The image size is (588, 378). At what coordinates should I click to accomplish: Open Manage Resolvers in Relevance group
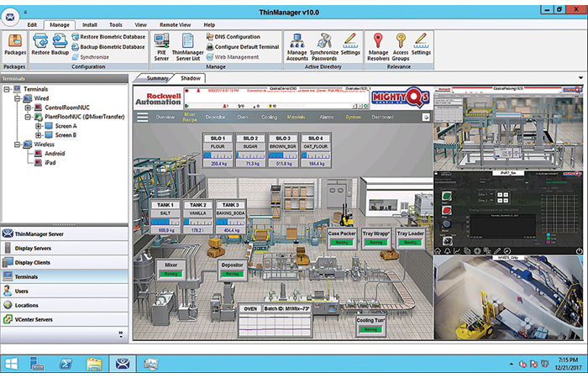click(378, 45)
